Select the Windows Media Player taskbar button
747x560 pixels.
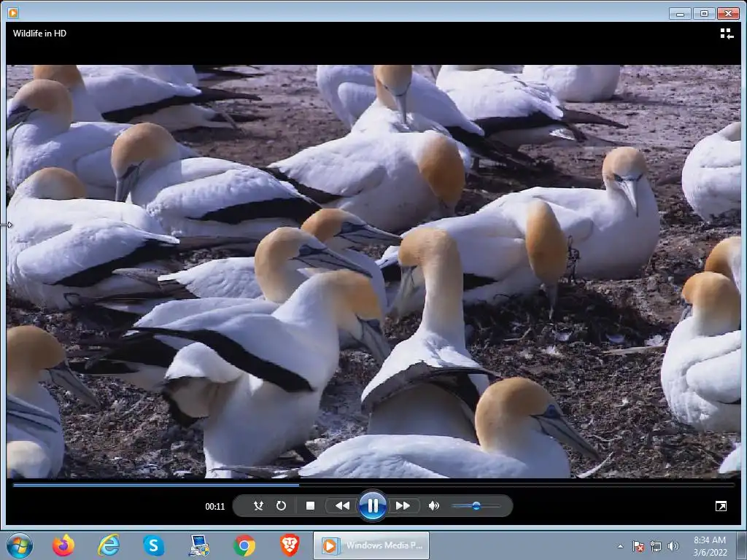[371, 545]
